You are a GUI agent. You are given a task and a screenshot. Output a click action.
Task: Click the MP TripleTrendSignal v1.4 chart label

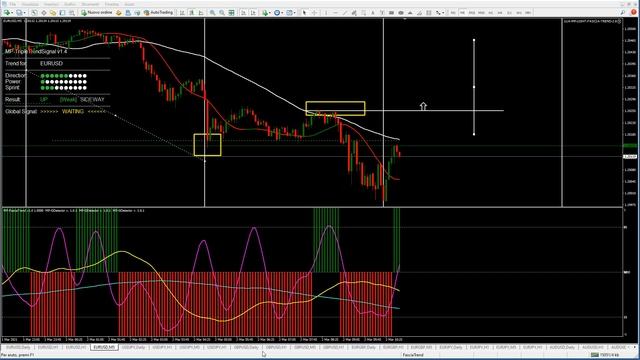pos(36,52)
